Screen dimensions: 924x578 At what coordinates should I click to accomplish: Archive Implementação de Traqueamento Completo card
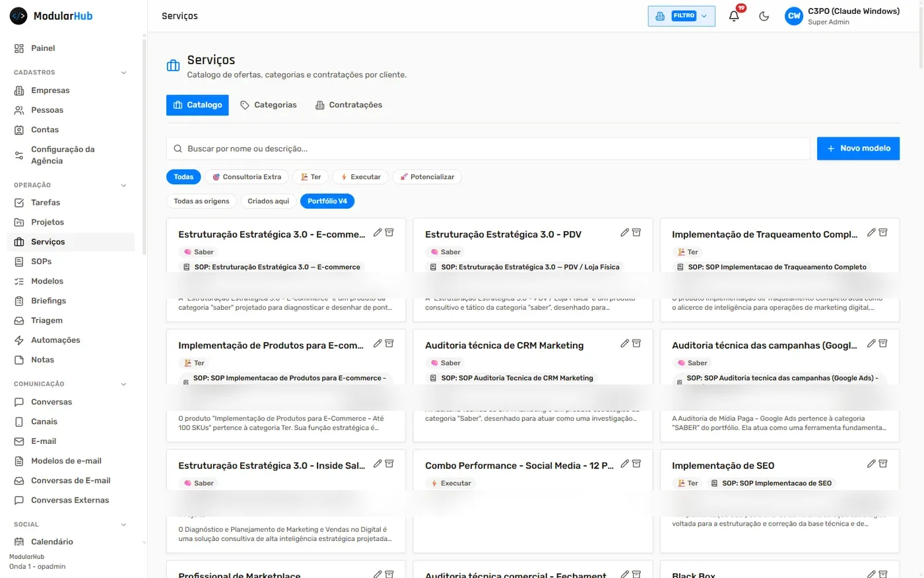(x=883, y=233)
